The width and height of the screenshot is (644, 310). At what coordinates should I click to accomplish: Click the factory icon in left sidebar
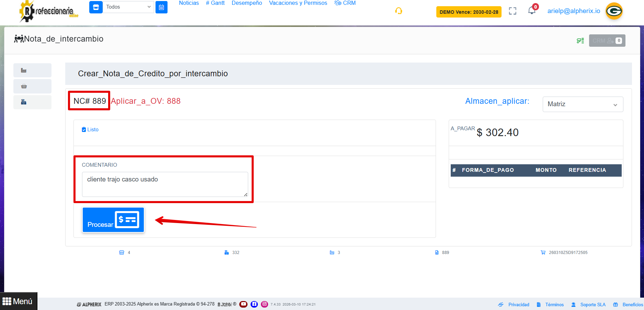(24, 70)
